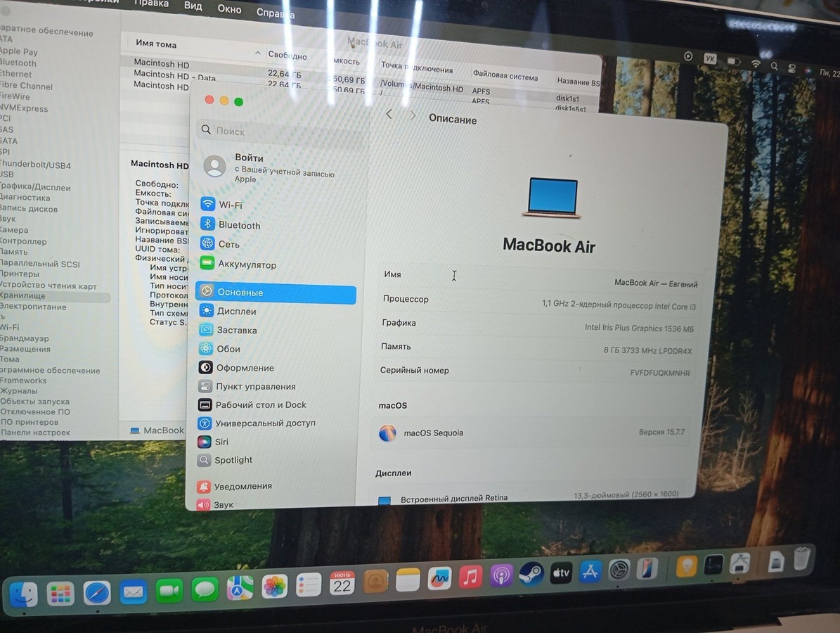Open Apple TV from the Dock
Screen dimensions: 840x633
point(561,573)
